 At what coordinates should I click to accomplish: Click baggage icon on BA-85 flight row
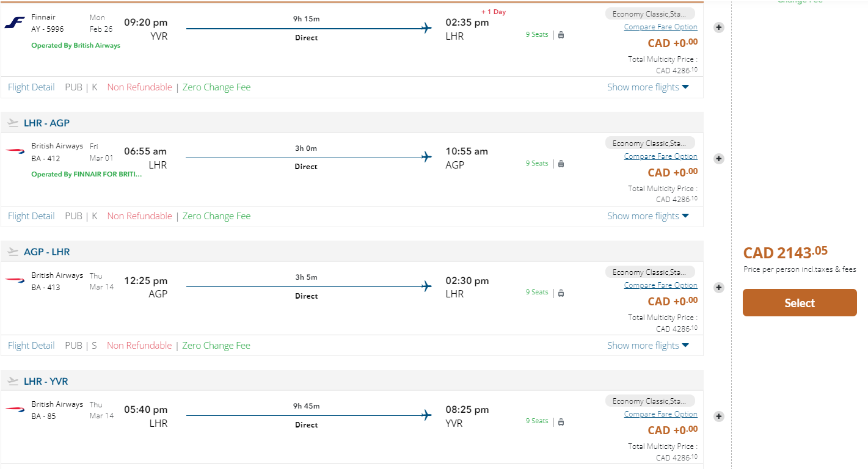pyautogui.click(x=561, y=421)
